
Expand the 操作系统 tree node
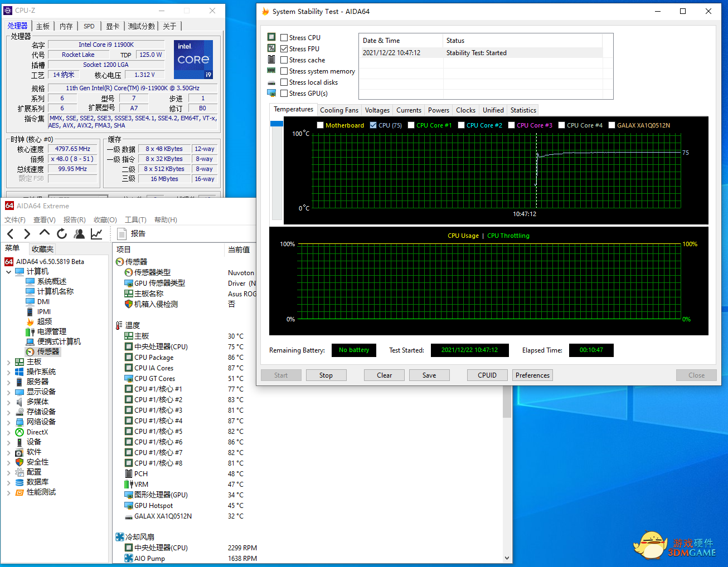8,372
